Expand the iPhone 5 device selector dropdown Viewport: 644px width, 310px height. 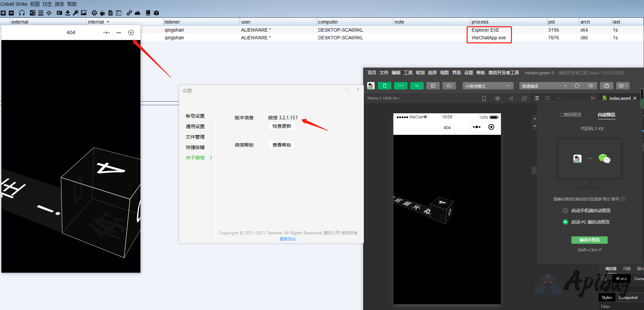tap(383, 98)
